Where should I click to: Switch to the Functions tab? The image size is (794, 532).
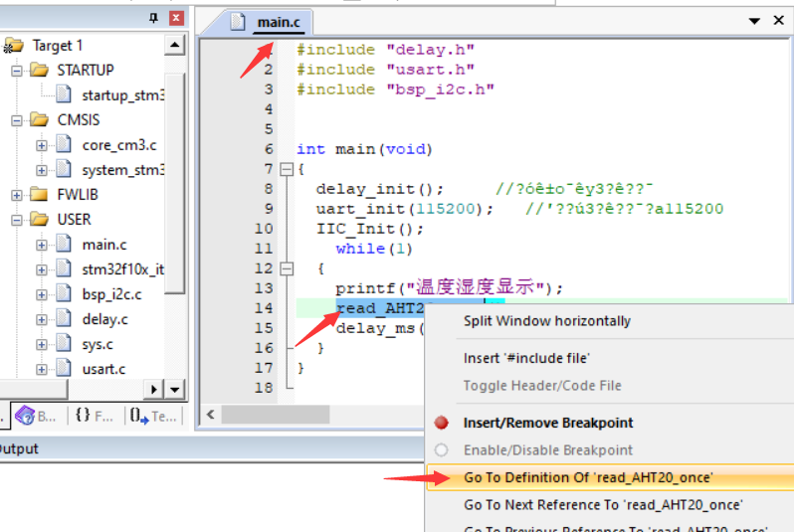pos(95,416)
